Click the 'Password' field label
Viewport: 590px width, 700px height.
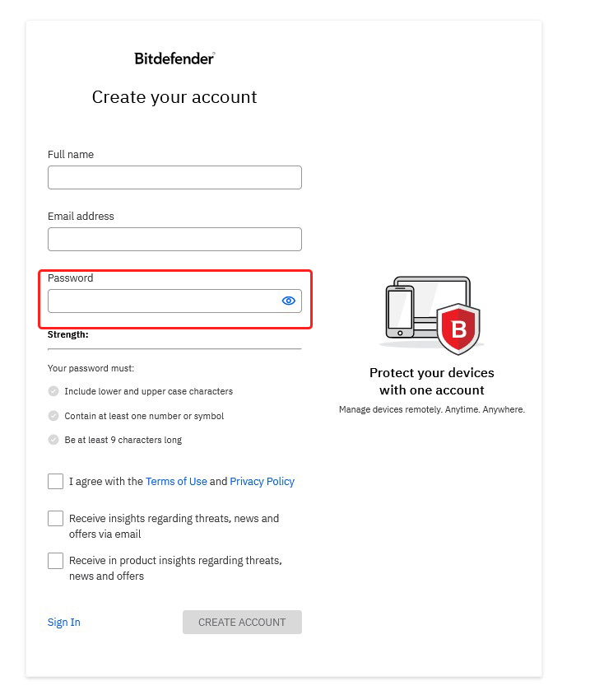pyautogui.click(x=71, y=278)
